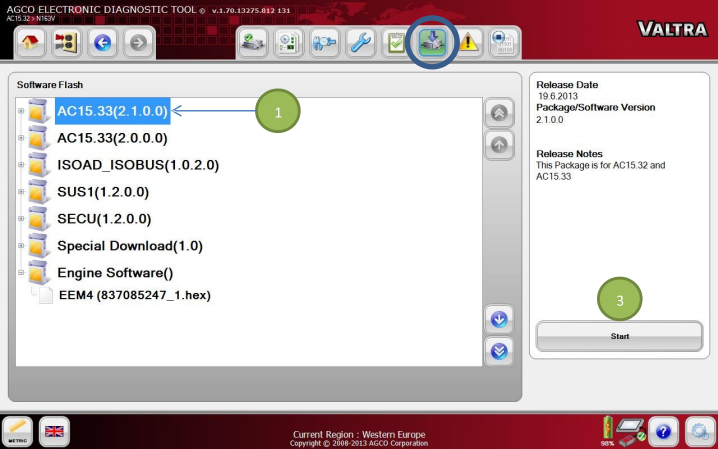This screenshot has width=718, height=449.
Task: Click the Release Date value 19.6.2013
Action: [558, 96]
